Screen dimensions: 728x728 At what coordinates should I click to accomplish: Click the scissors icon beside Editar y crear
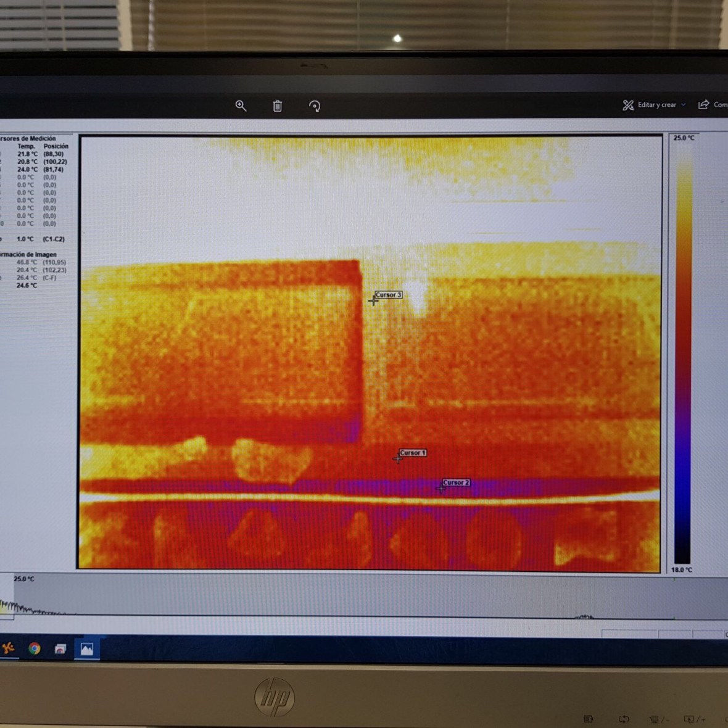point(628,105)
